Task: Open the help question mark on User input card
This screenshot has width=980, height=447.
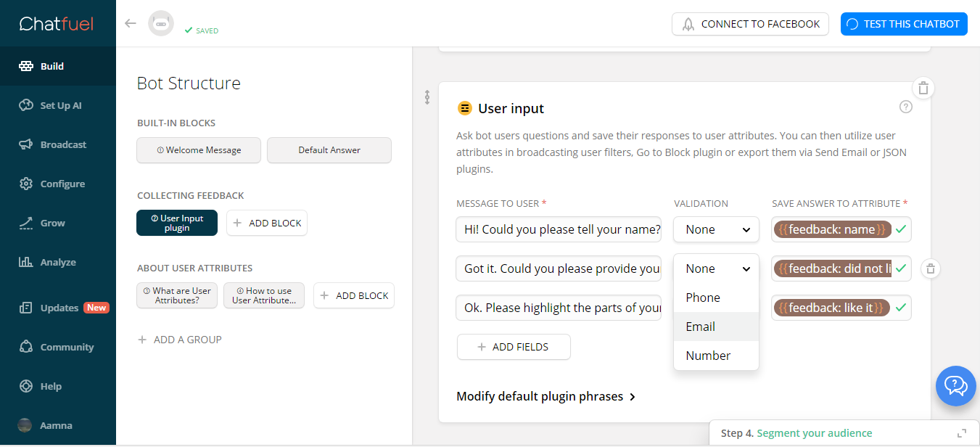Action: (905, 106)
